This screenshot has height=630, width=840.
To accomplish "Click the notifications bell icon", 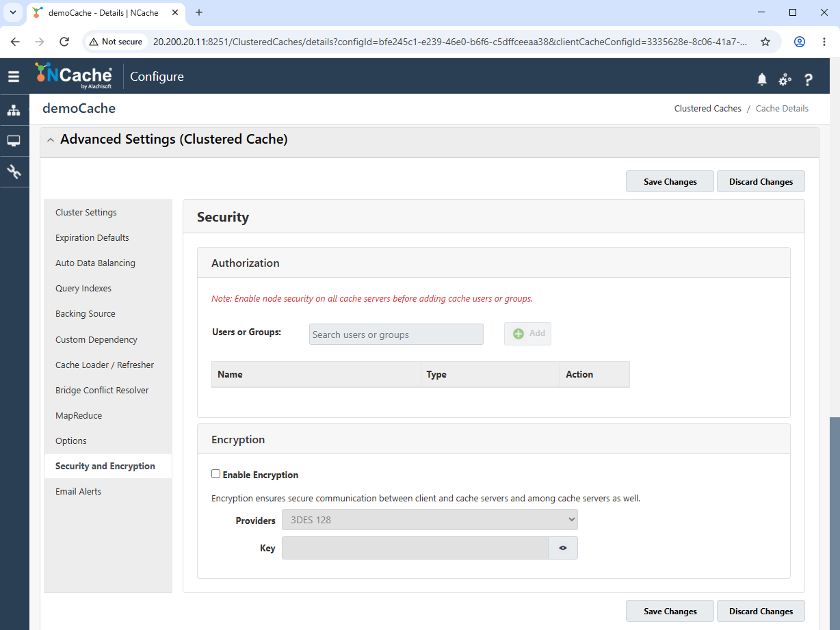I will [762, 79].
